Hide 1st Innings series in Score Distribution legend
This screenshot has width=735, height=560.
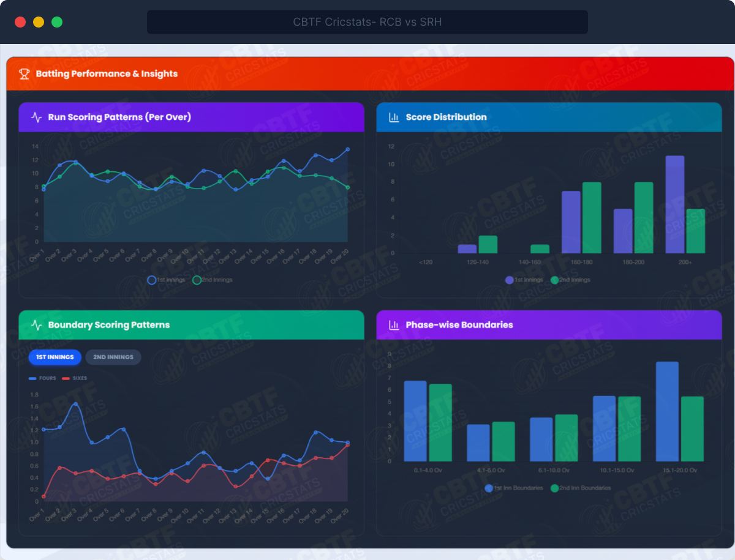(524, 280)
